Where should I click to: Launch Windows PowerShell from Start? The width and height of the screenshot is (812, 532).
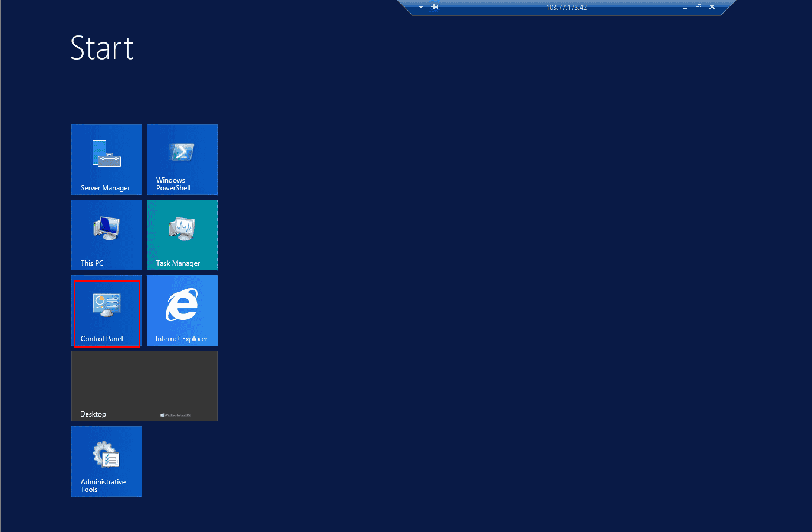182,160
